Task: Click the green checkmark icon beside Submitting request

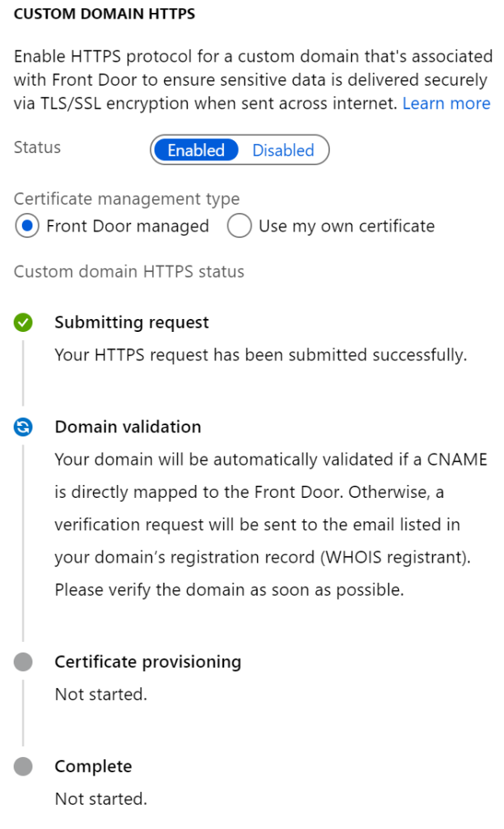Action: [x=23, y=322]
